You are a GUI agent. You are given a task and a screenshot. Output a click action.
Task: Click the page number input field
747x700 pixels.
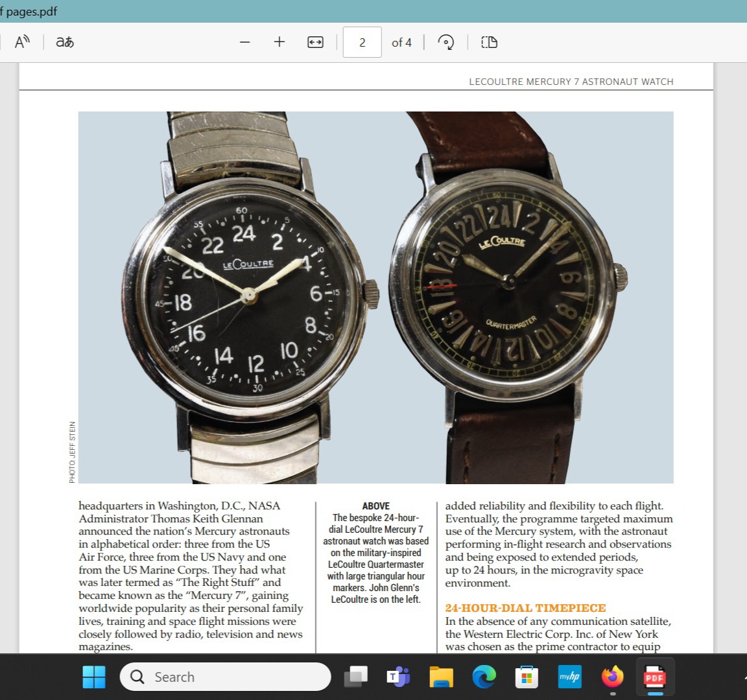tap(362, 42)
